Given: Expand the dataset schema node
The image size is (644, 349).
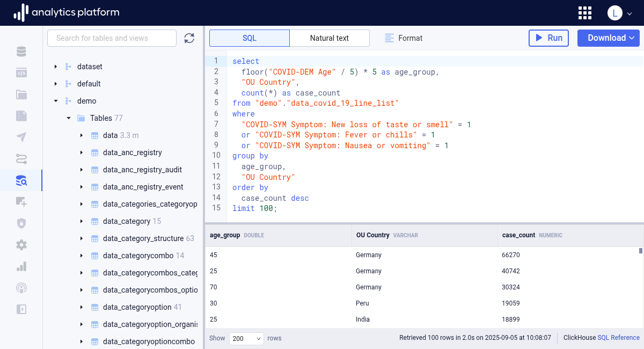Looking at the screenshot, I should pos(55,67).
